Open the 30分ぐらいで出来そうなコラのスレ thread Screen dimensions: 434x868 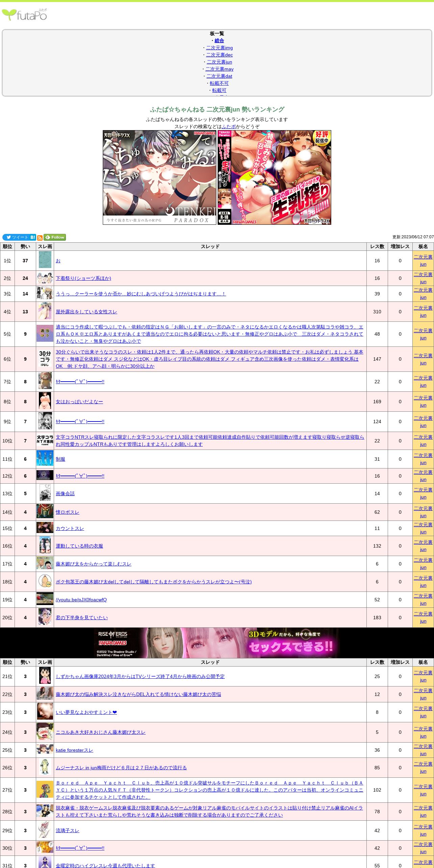[210, 359]
